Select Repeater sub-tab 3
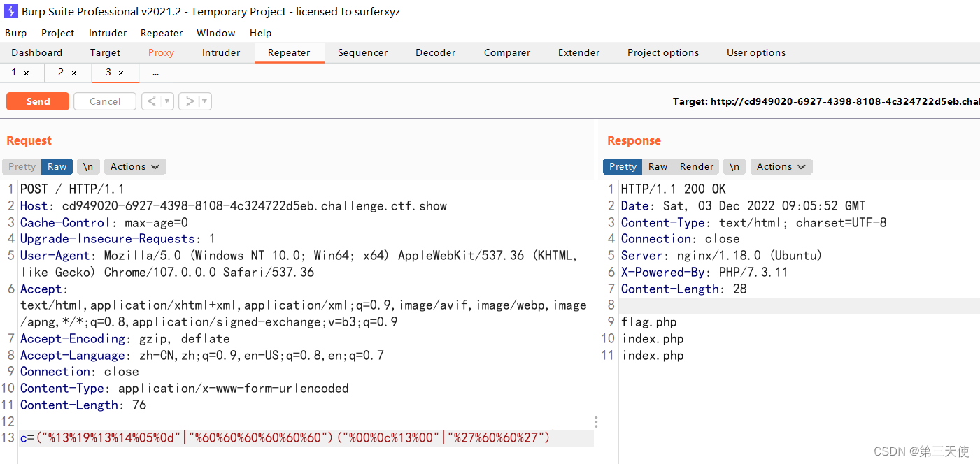980x464 pixels. (108, 73)
